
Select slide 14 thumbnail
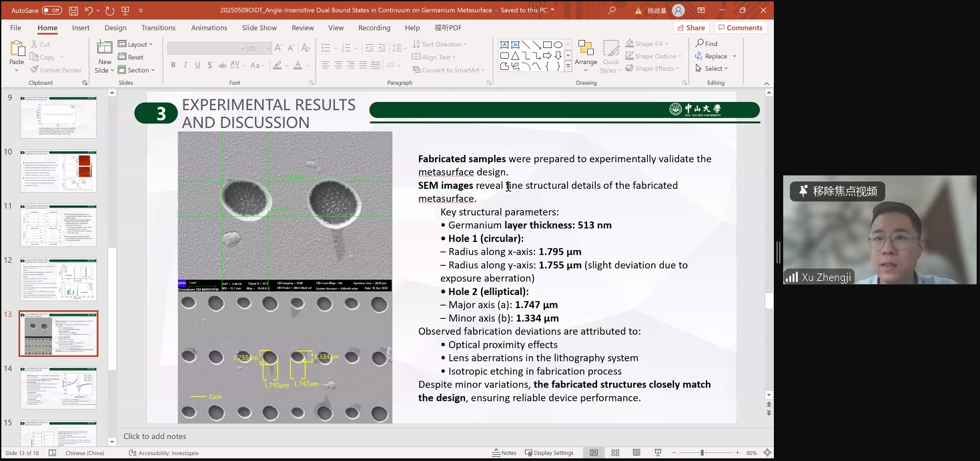coord(59,388)
